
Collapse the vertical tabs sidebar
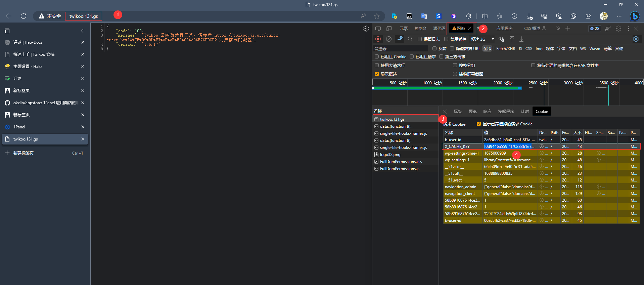coord(82,31)
